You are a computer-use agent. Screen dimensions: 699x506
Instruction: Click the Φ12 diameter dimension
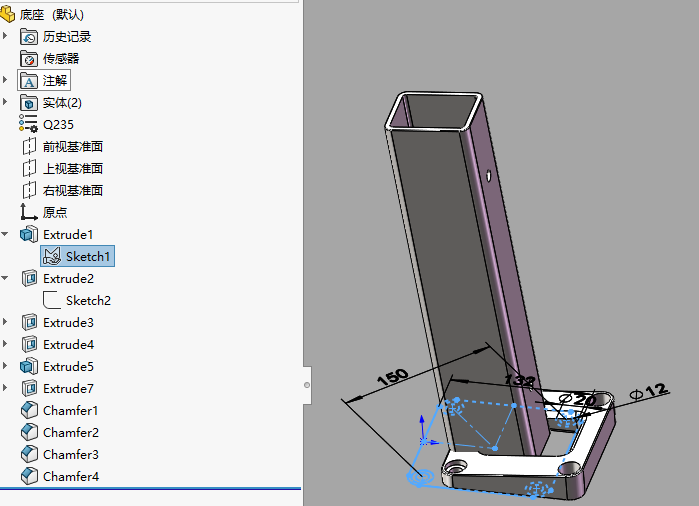click(649, 391)
